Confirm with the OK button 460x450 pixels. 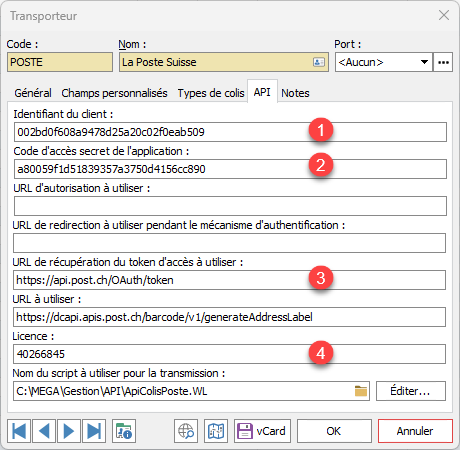point(334,431)
